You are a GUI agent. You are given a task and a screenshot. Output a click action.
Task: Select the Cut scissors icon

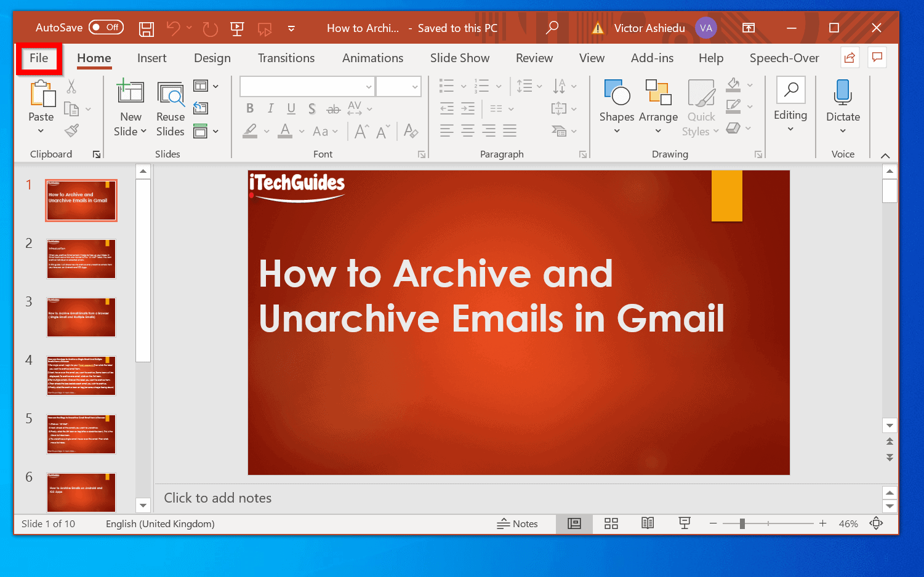pyautogui.click(x=71, y=87)
